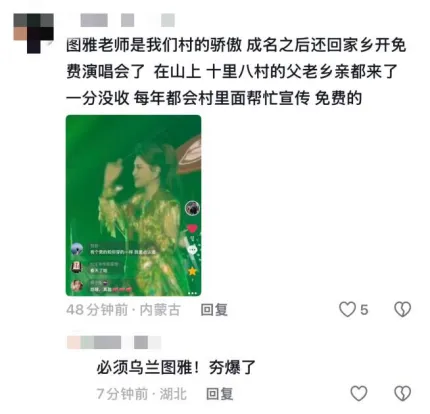Open the green concert image attachment

point(133,205)
